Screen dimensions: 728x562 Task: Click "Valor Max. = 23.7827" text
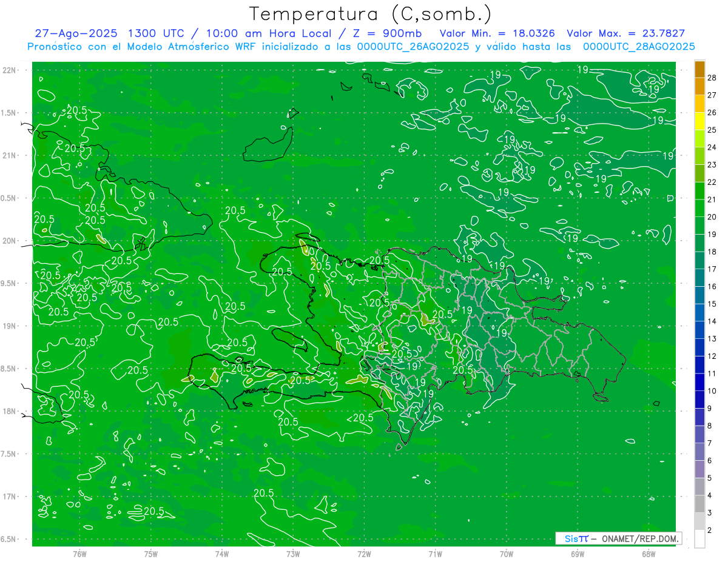(x=625, y=33)
